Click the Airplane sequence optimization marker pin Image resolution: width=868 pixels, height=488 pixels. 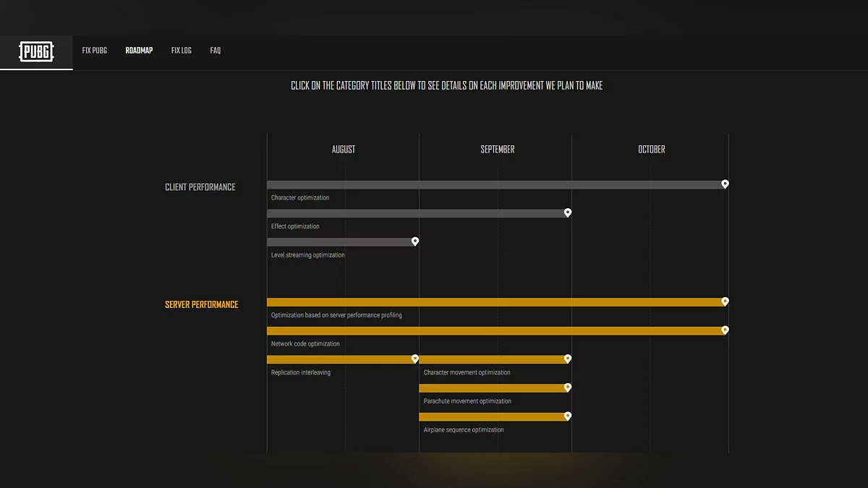[x=568, y=416]
